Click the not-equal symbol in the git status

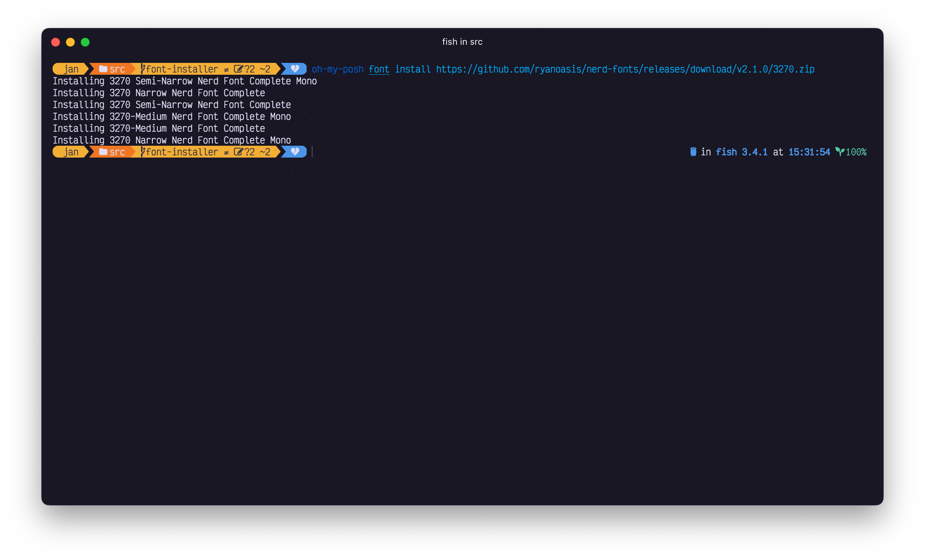226,69
